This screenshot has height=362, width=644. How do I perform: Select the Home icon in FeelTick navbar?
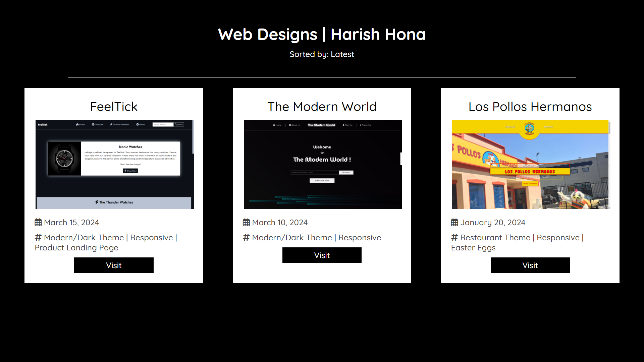point(77,124)
